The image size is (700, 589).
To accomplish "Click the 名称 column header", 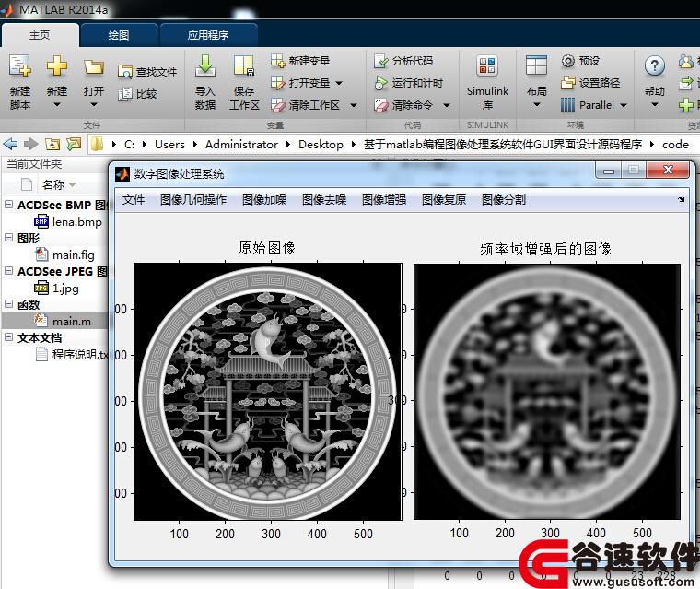I will [x=53, y=184].
